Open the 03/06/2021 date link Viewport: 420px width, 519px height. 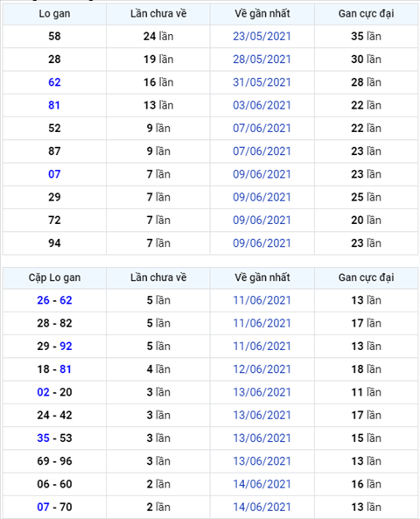[262, 105]
